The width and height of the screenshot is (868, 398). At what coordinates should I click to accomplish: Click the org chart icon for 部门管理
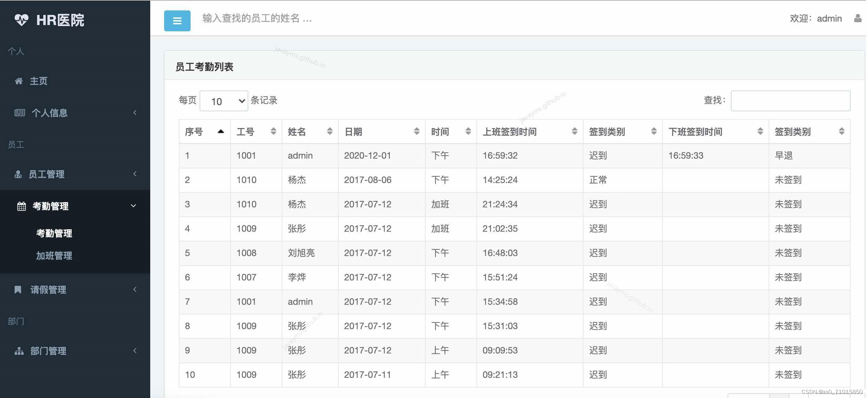(19, 351)
